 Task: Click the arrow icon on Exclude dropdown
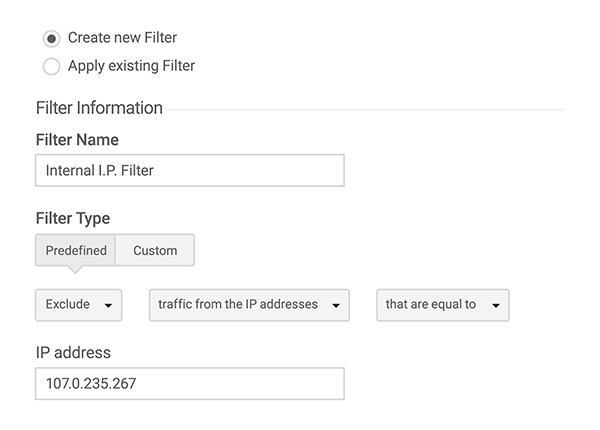108,305
